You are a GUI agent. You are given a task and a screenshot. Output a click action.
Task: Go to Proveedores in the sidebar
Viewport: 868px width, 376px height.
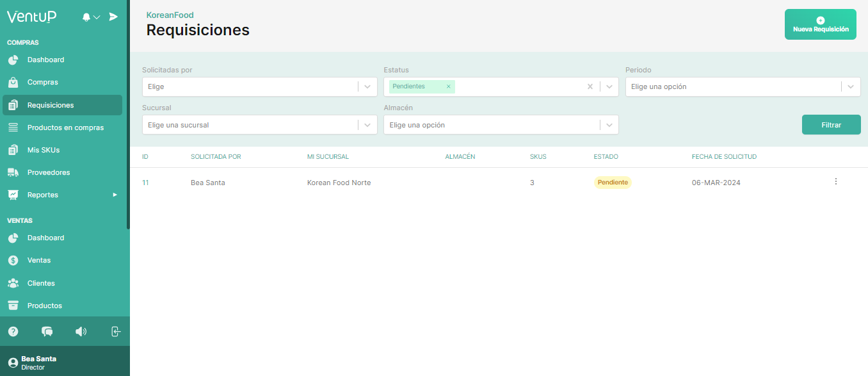[x=49, y=172]
